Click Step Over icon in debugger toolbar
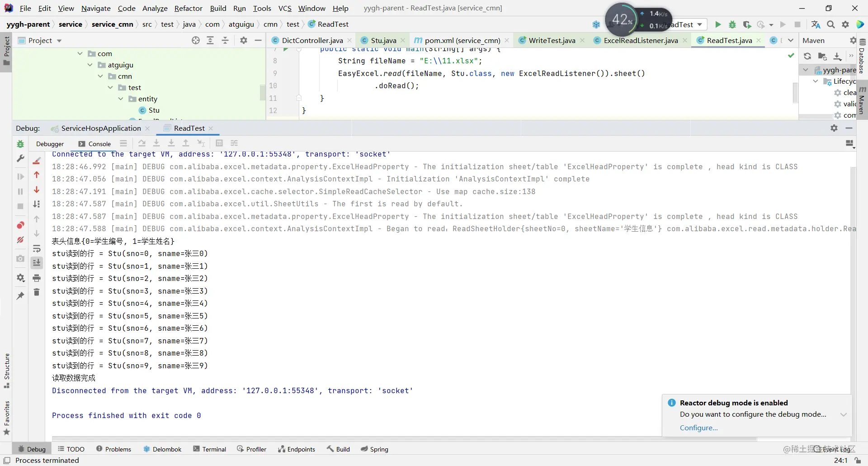Screen dimensions: 868x466 (142, 143)
